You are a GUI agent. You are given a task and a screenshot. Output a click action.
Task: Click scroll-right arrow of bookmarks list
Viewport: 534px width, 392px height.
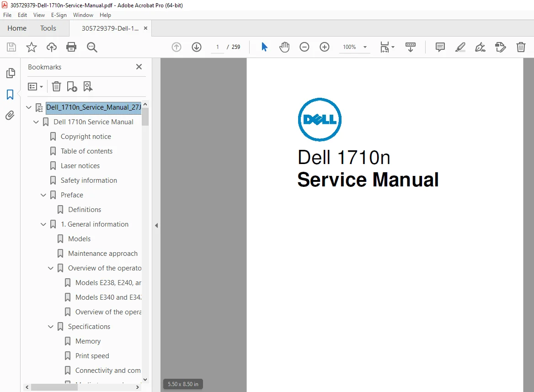pyautogui.click(x=137, y=387)
